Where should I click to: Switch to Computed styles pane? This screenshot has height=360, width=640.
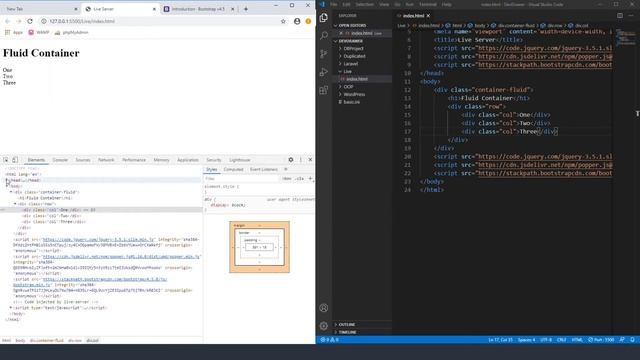tap(233, 169)
